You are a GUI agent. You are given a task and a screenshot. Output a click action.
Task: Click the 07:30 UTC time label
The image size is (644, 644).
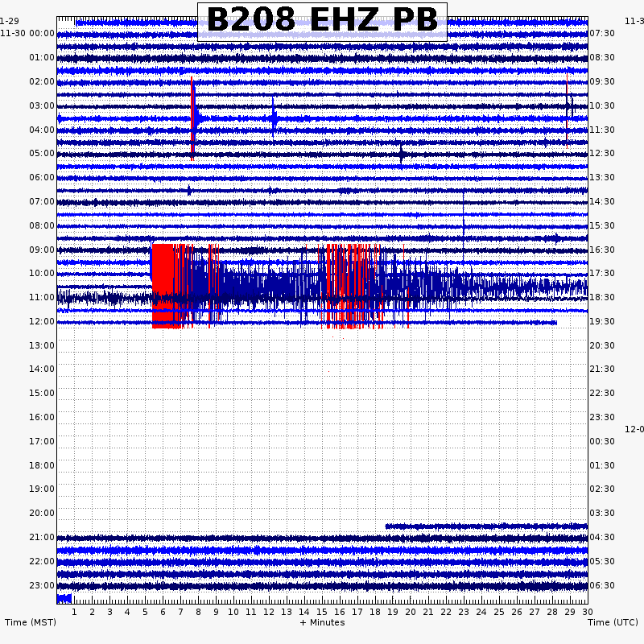(602, 33)
